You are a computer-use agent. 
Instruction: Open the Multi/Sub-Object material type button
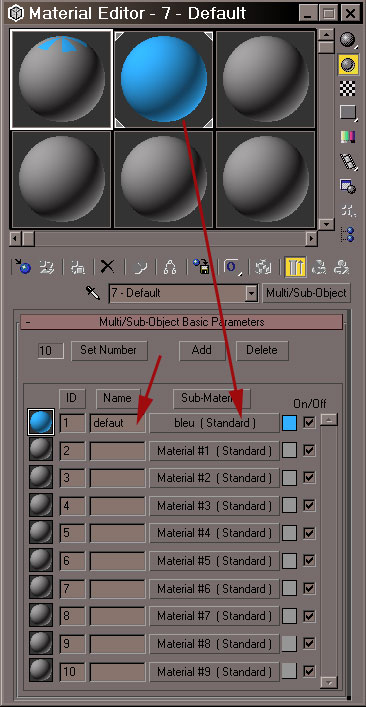click(306, 293)
